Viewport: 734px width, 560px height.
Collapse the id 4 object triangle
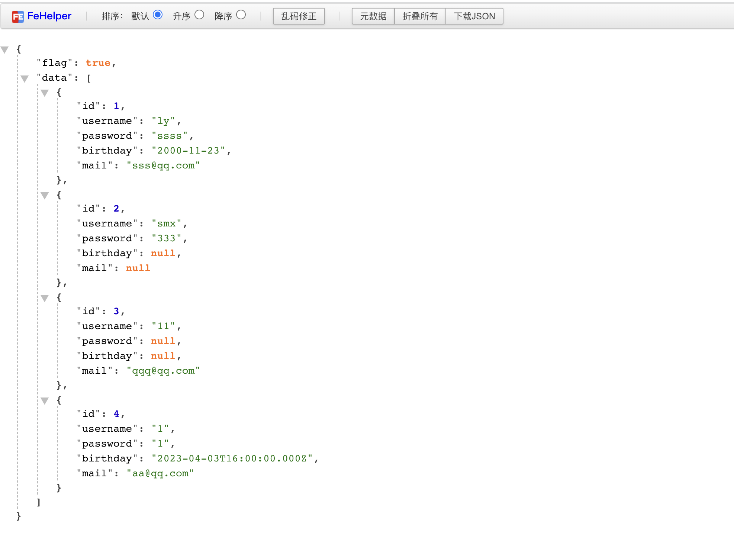point(45,401)
